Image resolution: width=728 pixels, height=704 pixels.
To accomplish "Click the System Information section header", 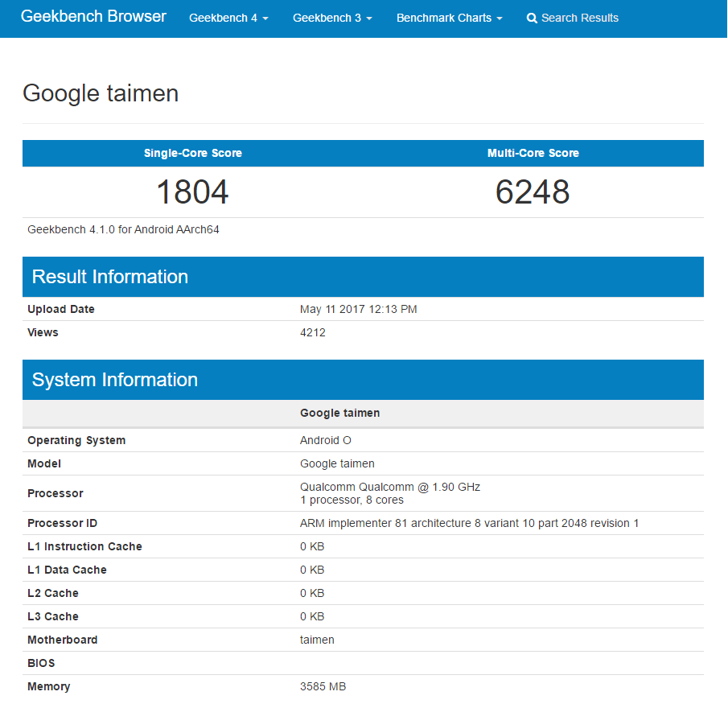I will (x=363, y=380).
